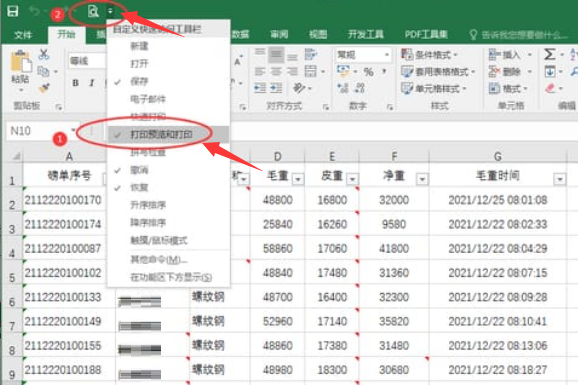Screen dimensions: 578x385
Task: Apply percent style
Action: pyautogui.click(x=368, y=72)
